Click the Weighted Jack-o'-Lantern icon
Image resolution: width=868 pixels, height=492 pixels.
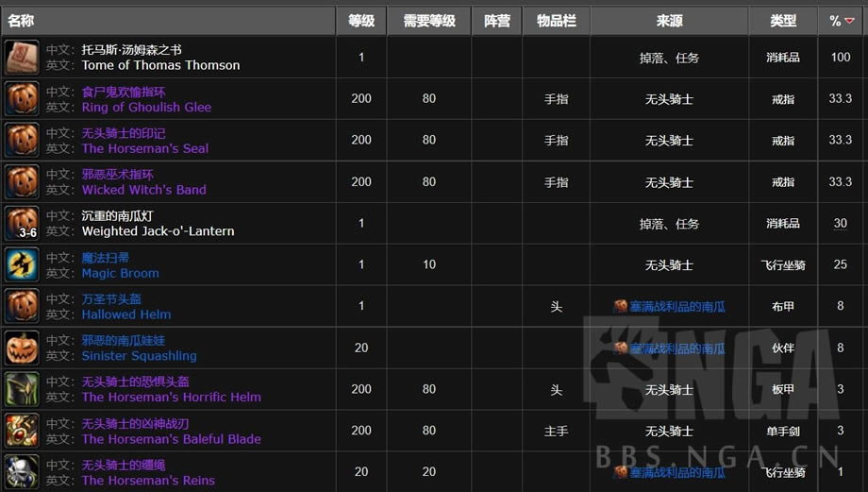coord(22,224)
